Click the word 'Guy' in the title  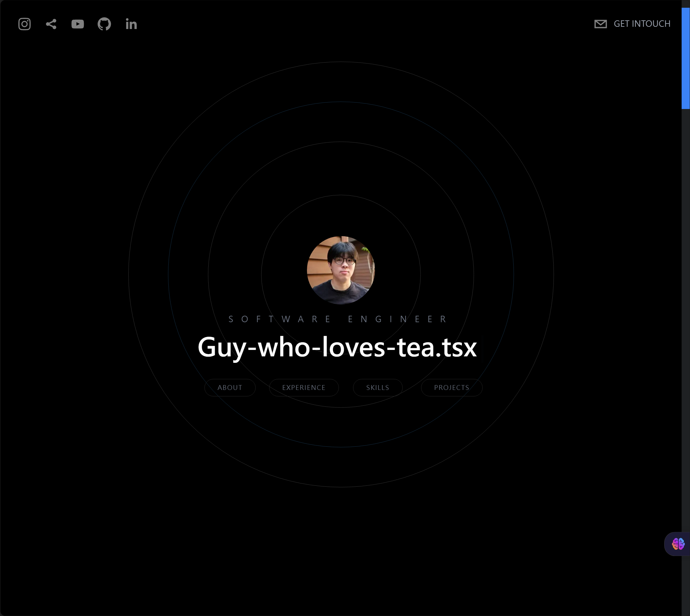coord(222,348)
